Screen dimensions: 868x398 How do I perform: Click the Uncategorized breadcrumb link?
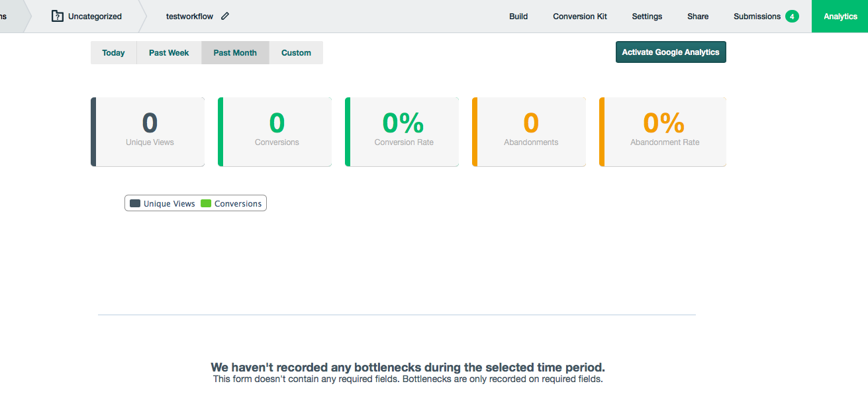click(x=95, y=17)
